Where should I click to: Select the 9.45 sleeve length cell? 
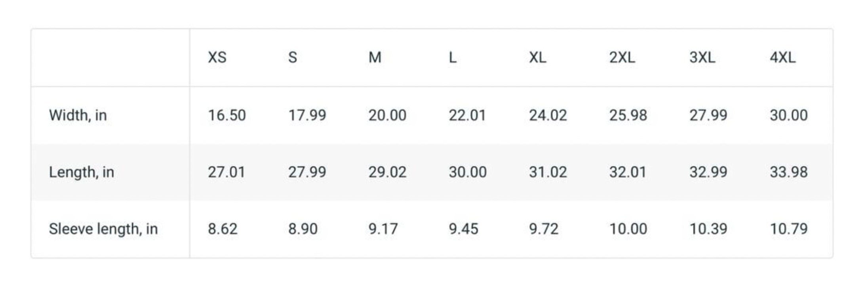[x=463, y=229]
